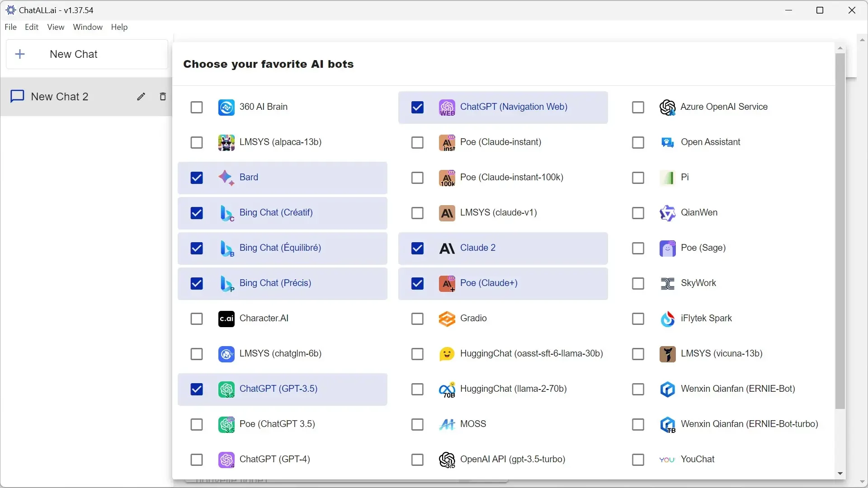Open the Edit menu

point(32,27)
